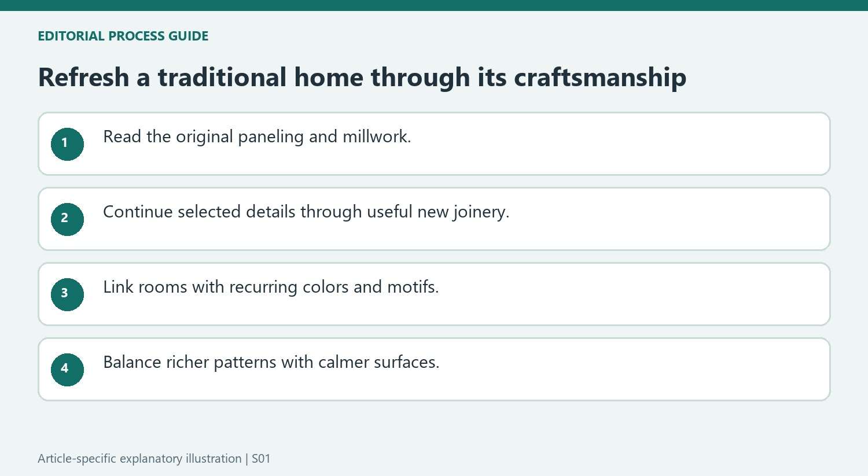Click 'Link rooms with recurring colors' step text
The height and width of the screenshot is (476, 868).
[x=271, y=287]
